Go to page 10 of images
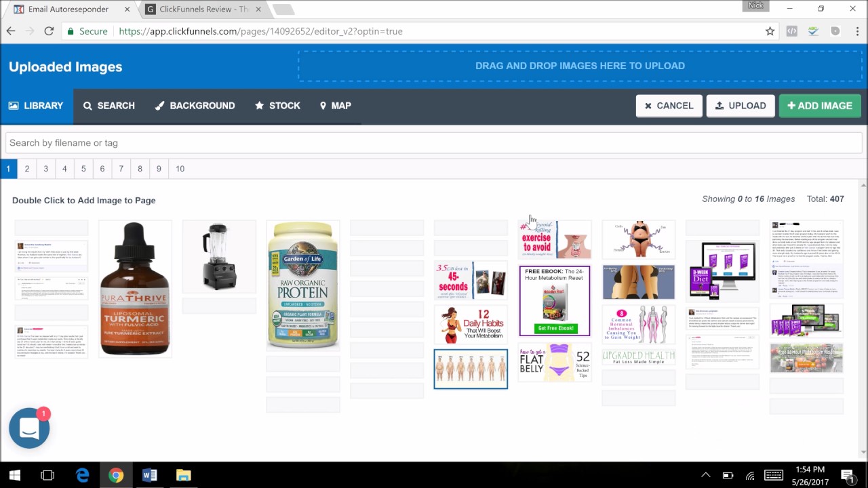868x488 pixels. (180, 169)
